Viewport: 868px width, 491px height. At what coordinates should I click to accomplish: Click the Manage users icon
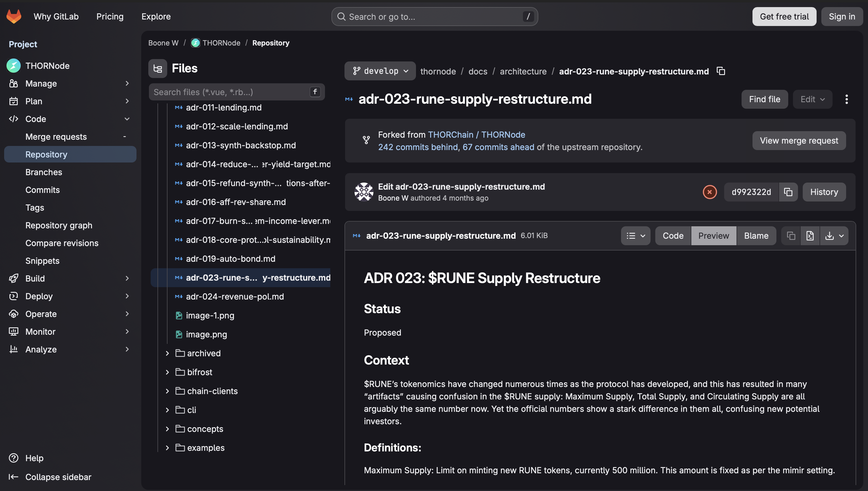coord(14,83)
